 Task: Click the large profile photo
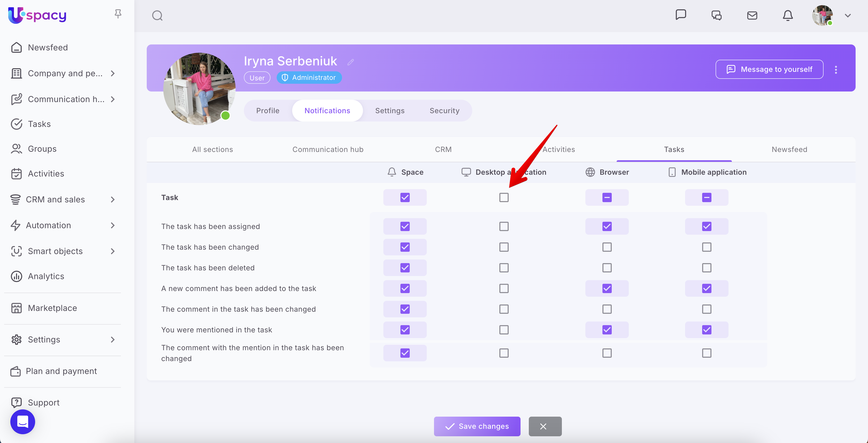coord(199,89)
